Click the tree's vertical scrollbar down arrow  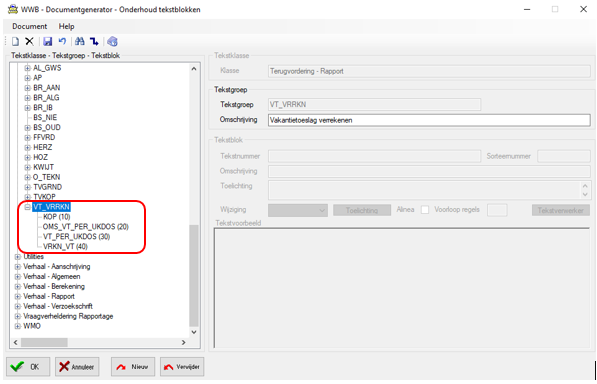[x=194, y=332]
